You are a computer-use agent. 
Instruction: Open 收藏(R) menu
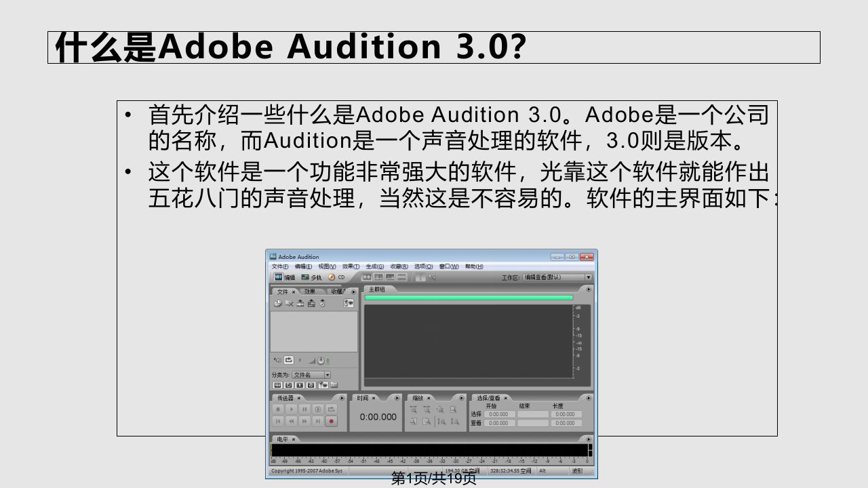[x=399, y=266]
